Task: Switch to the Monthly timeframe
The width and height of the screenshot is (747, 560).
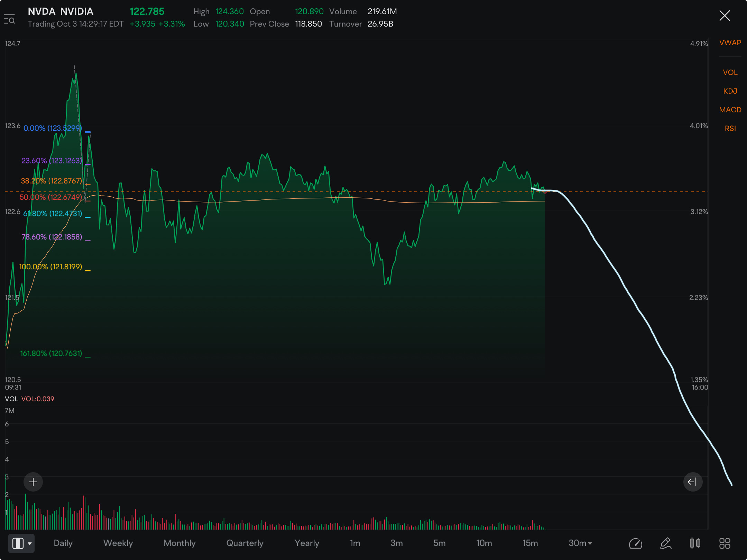Action: point(179,543)
